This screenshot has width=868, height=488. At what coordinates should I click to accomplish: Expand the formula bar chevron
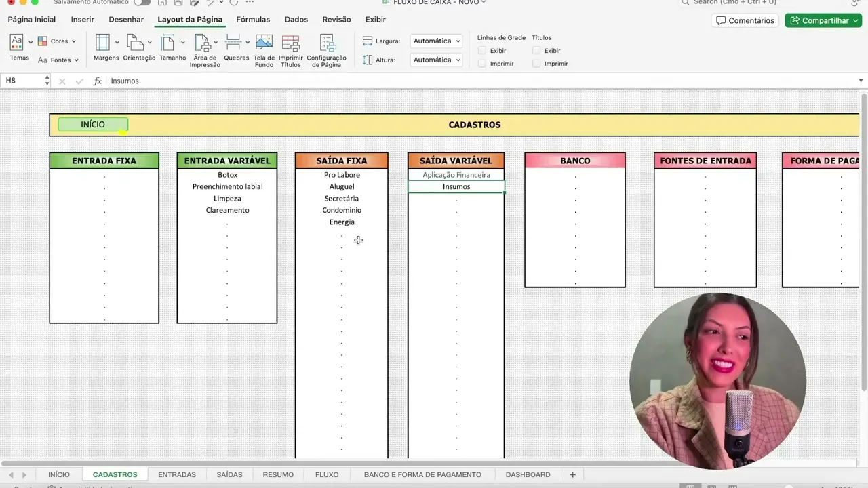pos(861,81)
